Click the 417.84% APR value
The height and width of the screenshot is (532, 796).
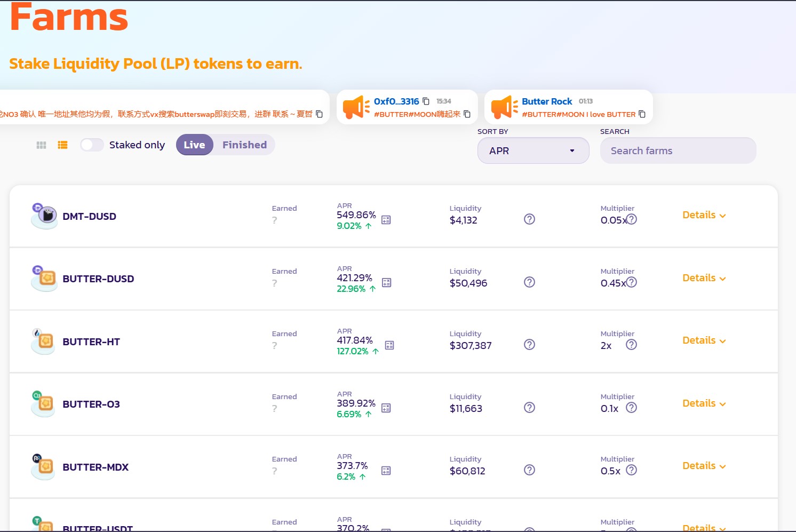tap(355, 340)
